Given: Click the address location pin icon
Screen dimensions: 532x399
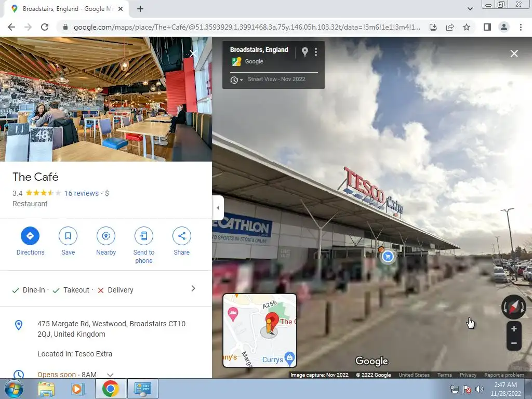Looking at the screenshot, I should click(19, 325).
